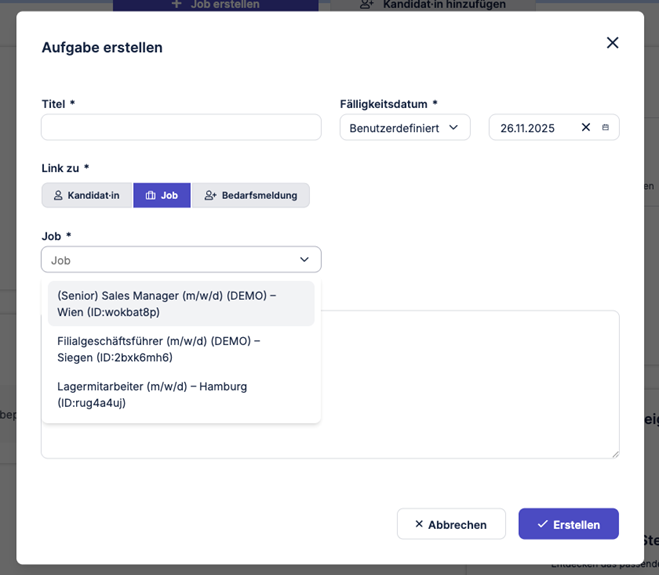Clear the date 26.11.2025 with the X icon
Viewport: 659px width, 575px height.
[586, 127]
